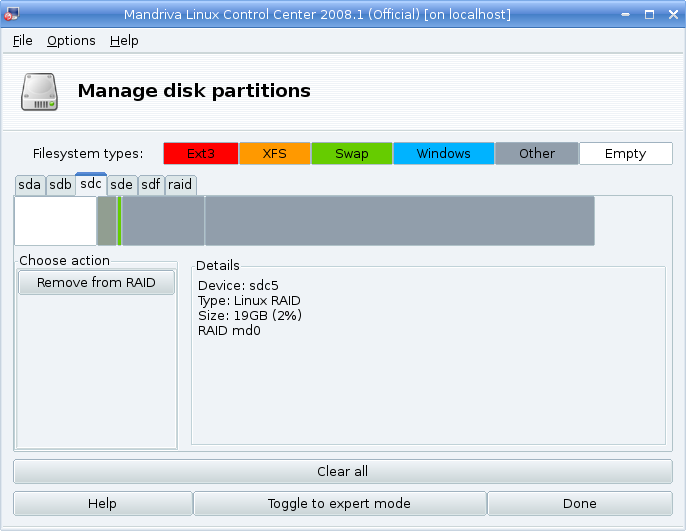This screenshot has height=531, width=686.
Task: Click Remove from RAID button
Action: [96, 283]
